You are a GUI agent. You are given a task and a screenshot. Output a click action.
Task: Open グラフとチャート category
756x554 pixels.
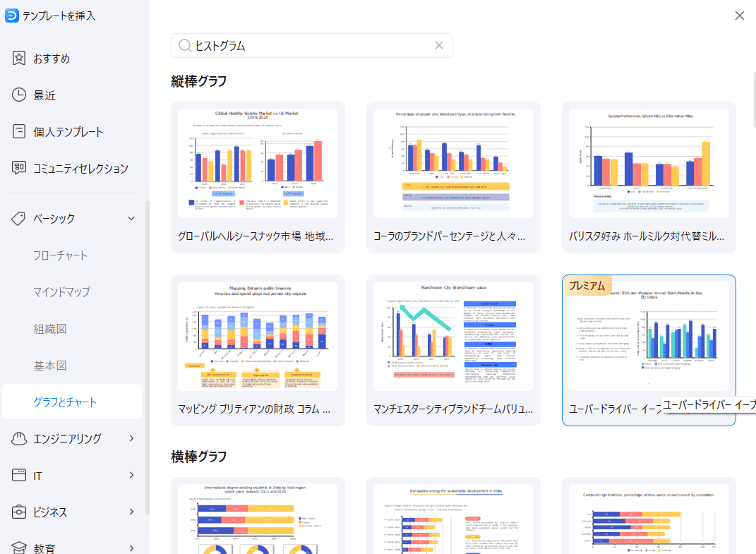(x=65, y=402)
